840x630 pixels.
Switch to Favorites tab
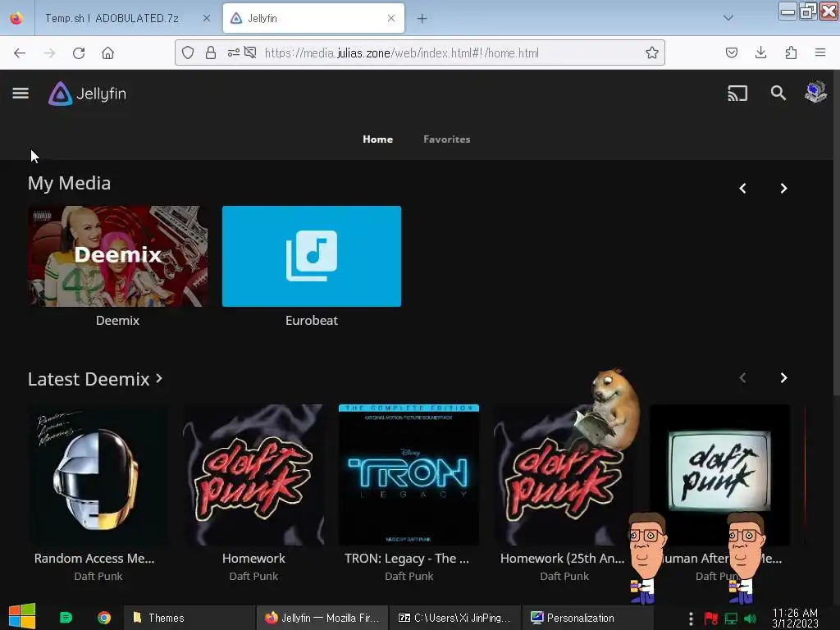click(446, 139)
